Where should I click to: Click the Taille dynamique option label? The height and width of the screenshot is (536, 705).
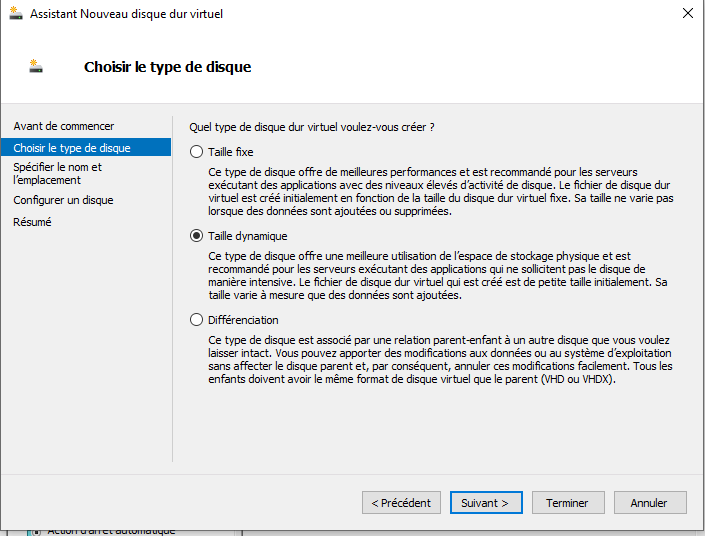(248, 236)
